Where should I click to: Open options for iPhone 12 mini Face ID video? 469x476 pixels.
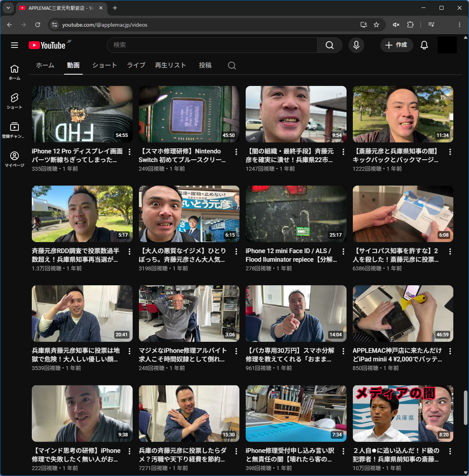pyautogui.click(x=343, y=252)
